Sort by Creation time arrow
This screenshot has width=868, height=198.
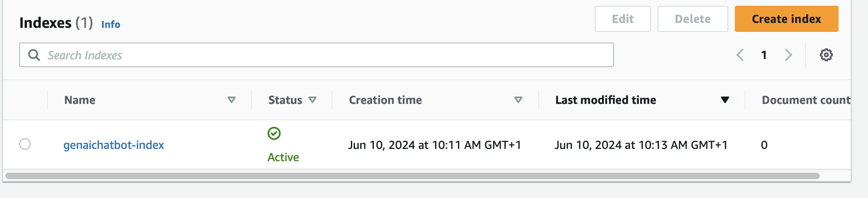pyautogui.click(x=518, y=100)
